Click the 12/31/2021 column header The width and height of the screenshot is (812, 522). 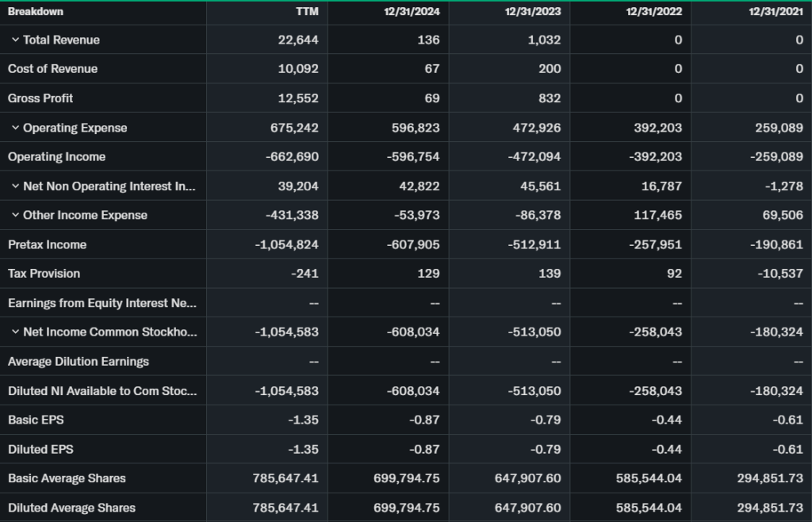pyautogui.click(x=776, y=12)
